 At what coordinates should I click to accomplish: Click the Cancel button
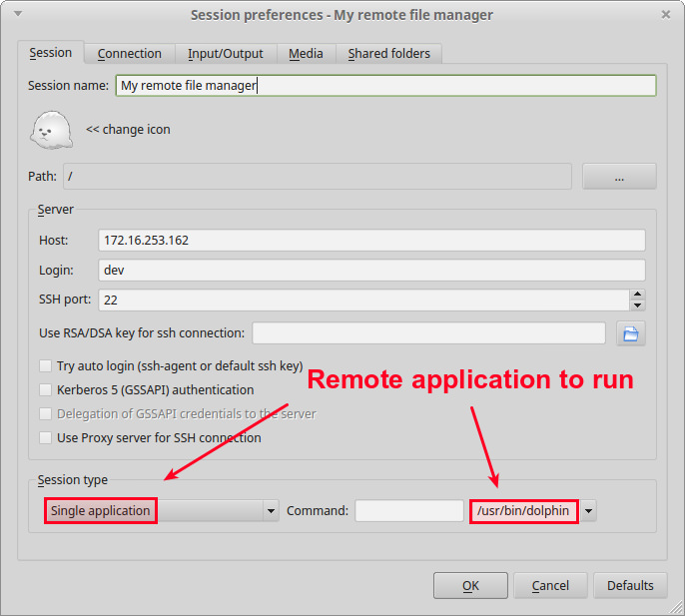[550, 586]
